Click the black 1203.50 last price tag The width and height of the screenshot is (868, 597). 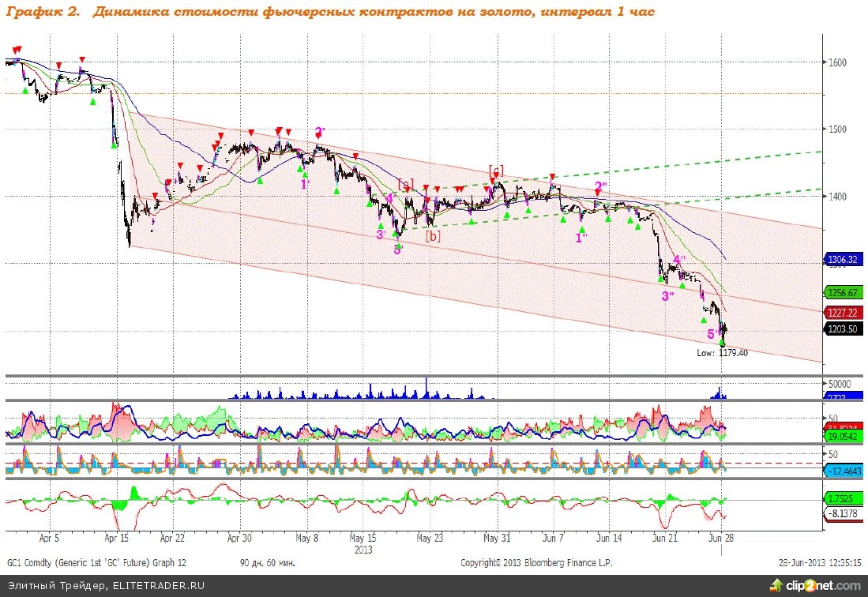(843, 329)
